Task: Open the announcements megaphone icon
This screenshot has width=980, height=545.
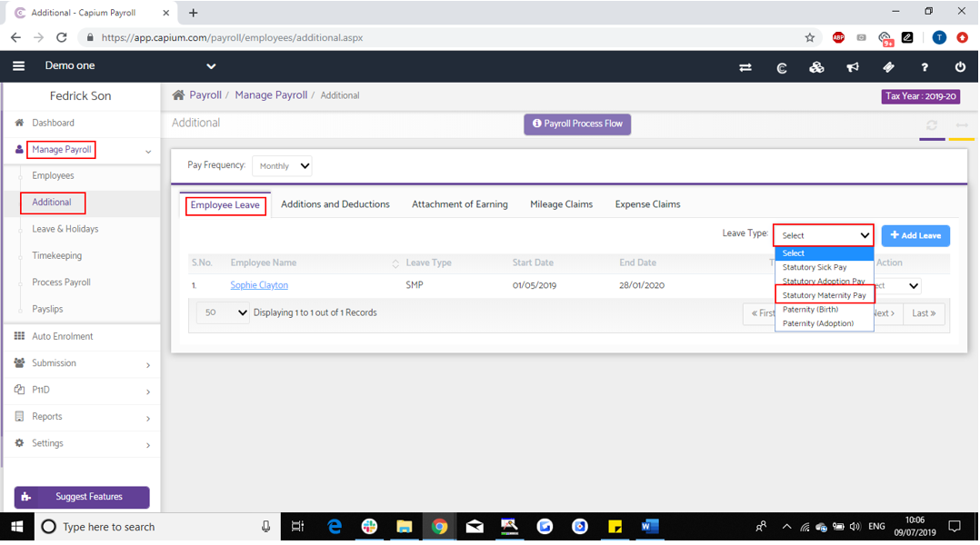Action: (x=853, y=67)
